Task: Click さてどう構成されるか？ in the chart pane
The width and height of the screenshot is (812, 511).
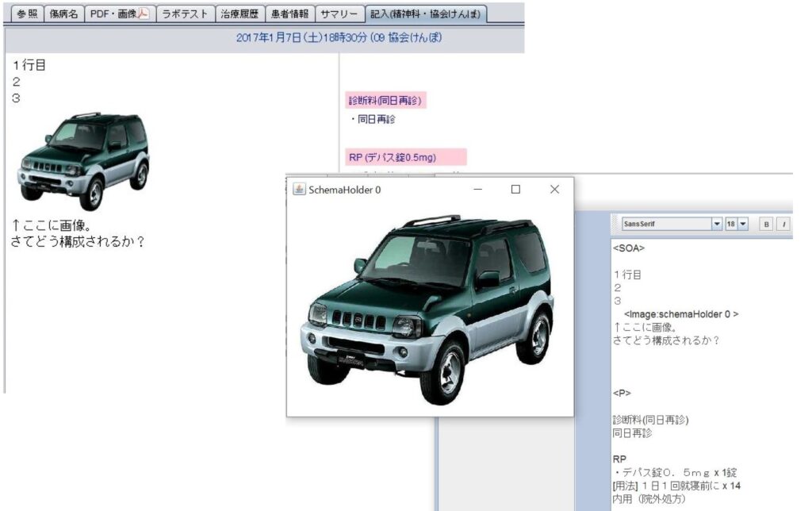Action: pos(78,241)
